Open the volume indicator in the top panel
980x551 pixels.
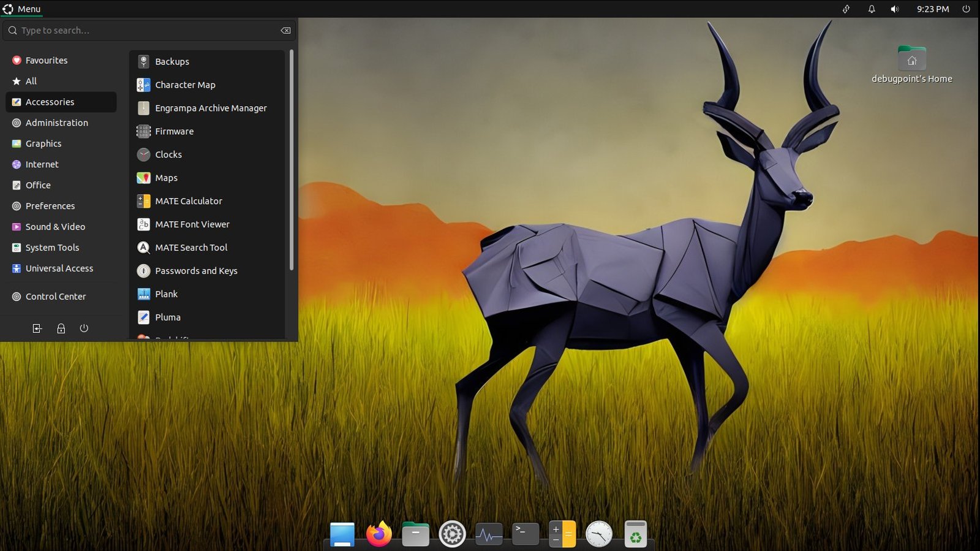coord(895,9)
